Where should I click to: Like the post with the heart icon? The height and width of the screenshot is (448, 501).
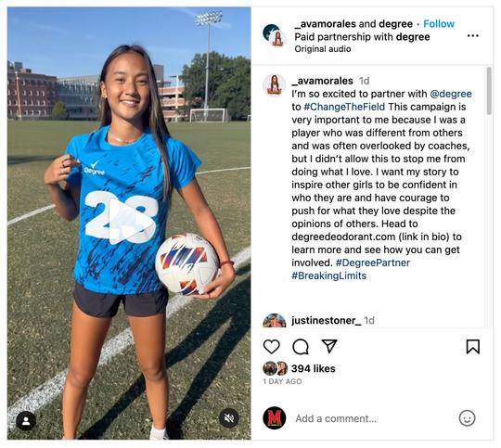[271, 347]
